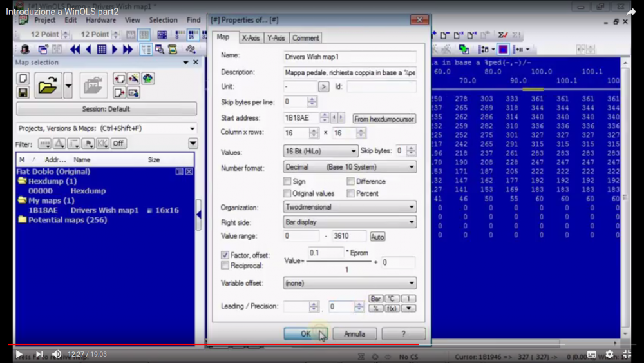Click the save floppy disk icon
Viewport: 644px width, 363px height.
pyautogui.click(x=23, y=92)
